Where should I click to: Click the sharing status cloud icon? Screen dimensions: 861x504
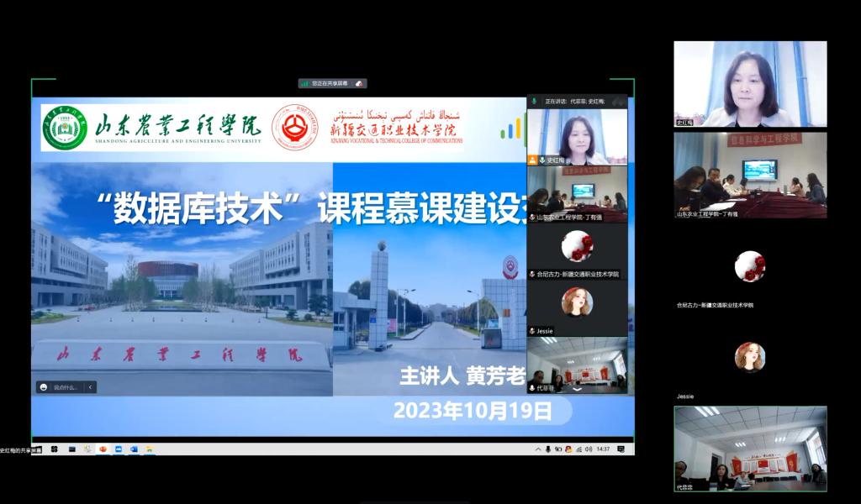359,83
